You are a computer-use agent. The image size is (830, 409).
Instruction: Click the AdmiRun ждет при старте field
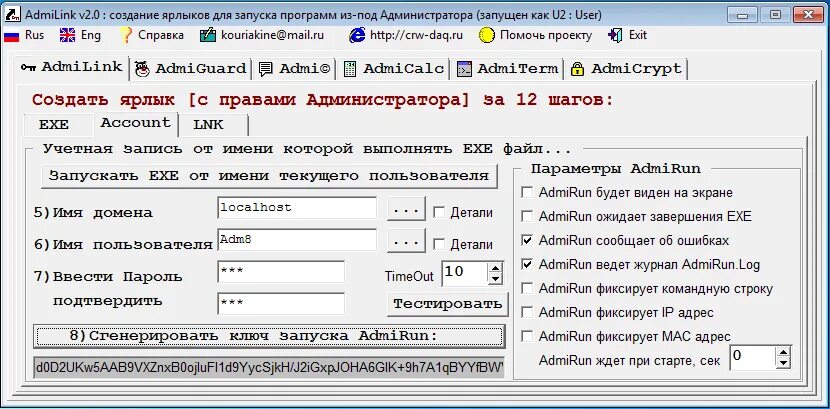pos(753,357)
